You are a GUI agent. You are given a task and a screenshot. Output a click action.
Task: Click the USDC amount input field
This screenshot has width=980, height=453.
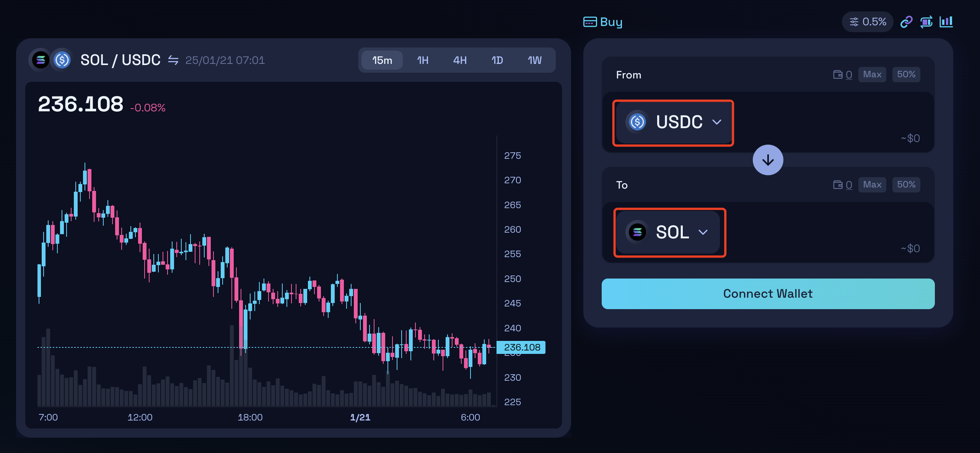pyautogui.click(x=844, y=121)
